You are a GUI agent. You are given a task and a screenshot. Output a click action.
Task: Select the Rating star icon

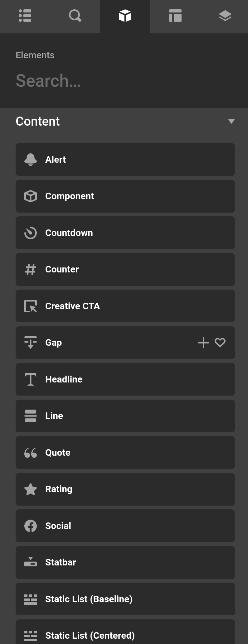30,489
